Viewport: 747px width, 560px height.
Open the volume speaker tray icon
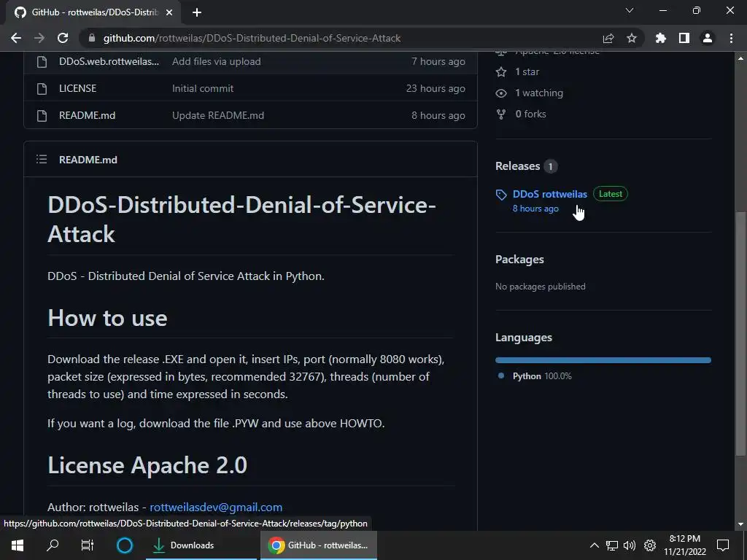[x=630, y=545]
